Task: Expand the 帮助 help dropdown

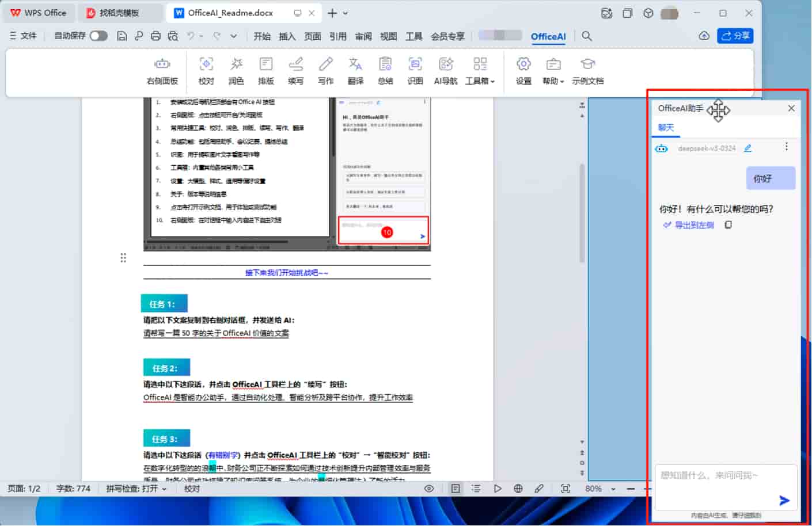Action: pos(552,70)
